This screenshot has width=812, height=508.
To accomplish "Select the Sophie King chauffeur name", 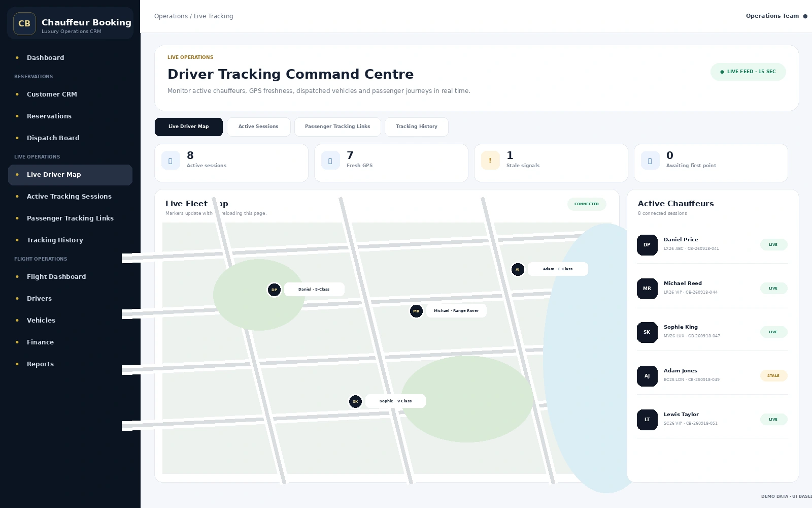I will click(x=681, y=327).
